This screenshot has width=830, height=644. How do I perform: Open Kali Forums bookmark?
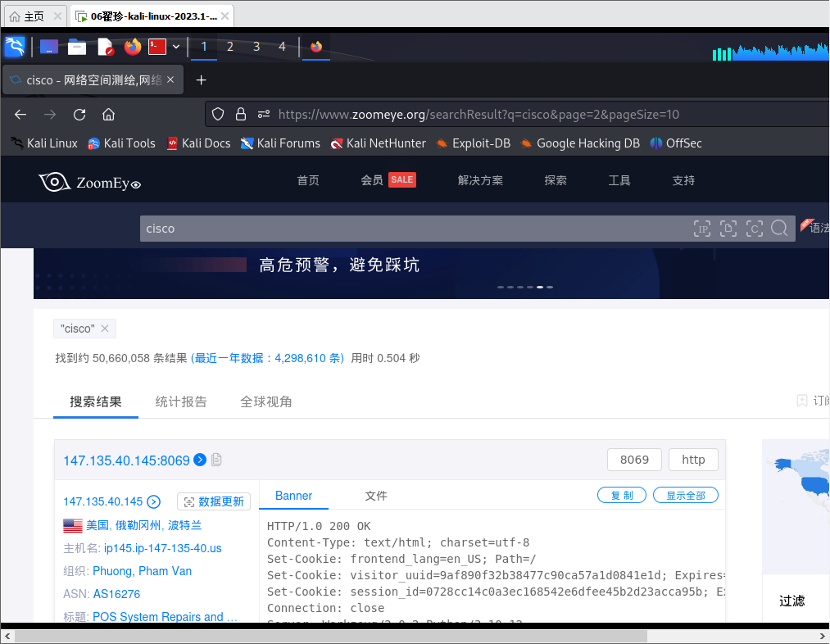pyautogui.click(x=280, y=143)
